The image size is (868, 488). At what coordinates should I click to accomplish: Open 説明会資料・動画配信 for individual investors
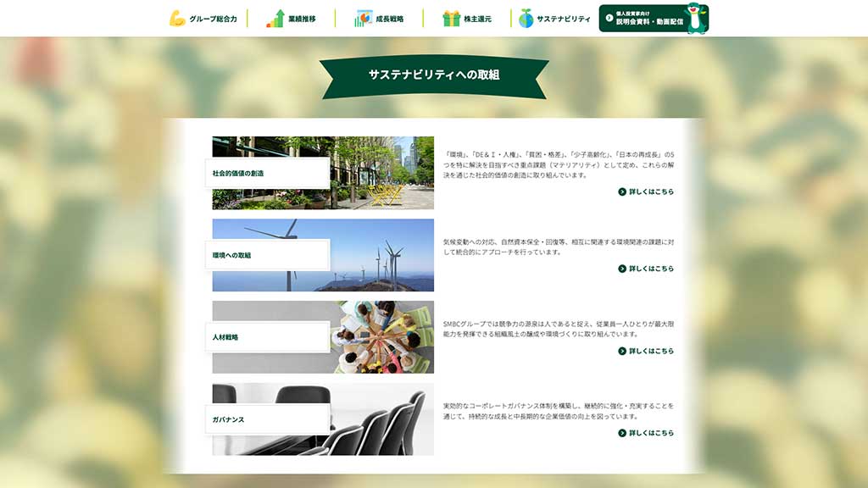[x=648, y=19]
